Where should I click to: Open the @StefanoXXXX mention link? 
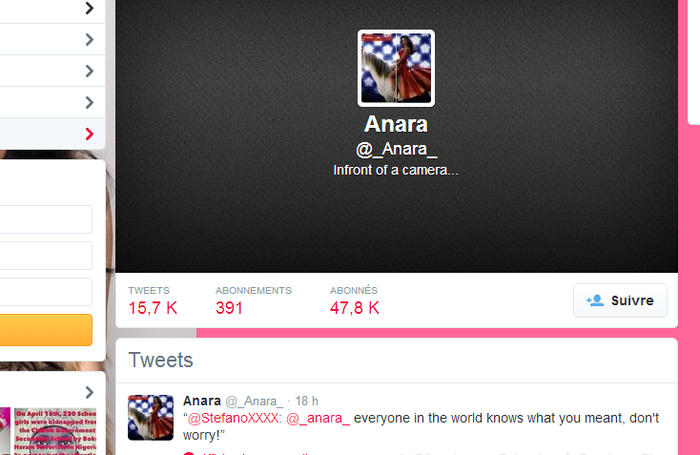234,418
